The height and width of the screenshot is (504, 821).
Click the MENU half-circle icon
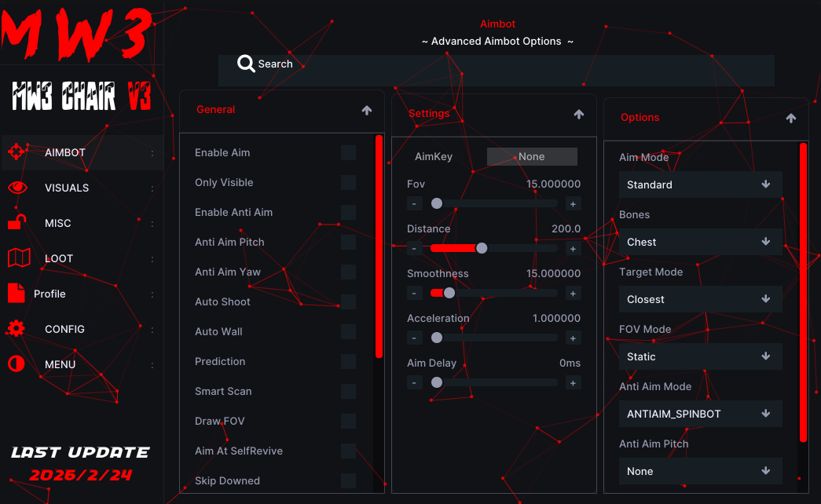pos(16,363)
